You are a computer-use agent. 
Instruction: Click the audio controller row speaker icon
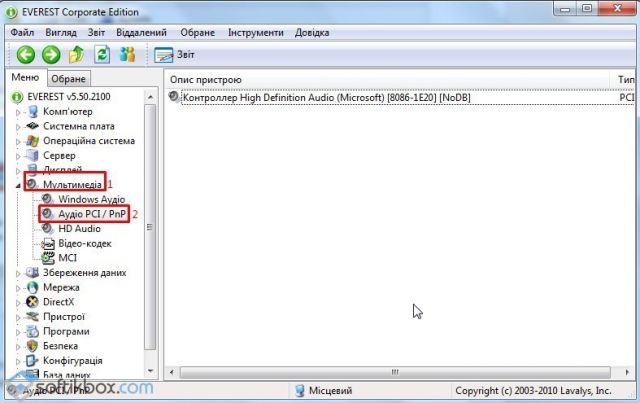point(174,97)
